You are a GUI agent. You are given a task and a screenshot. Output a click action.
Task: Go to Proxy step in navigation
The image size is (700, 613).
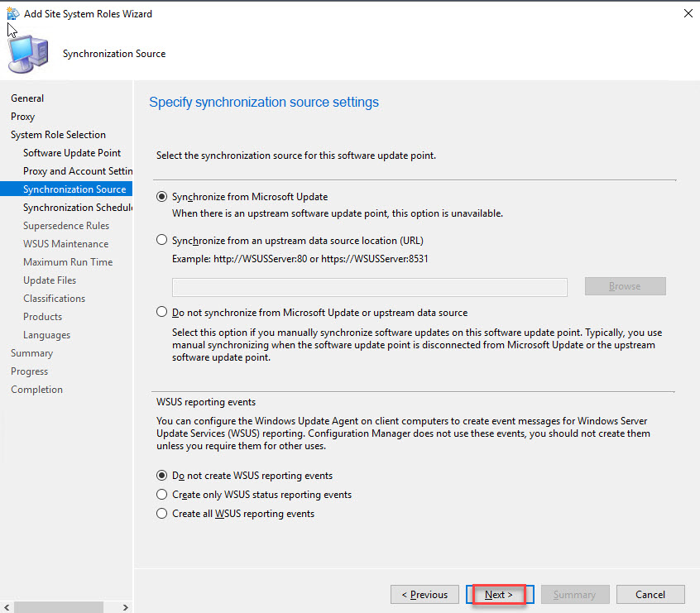[x=23, y=117]
